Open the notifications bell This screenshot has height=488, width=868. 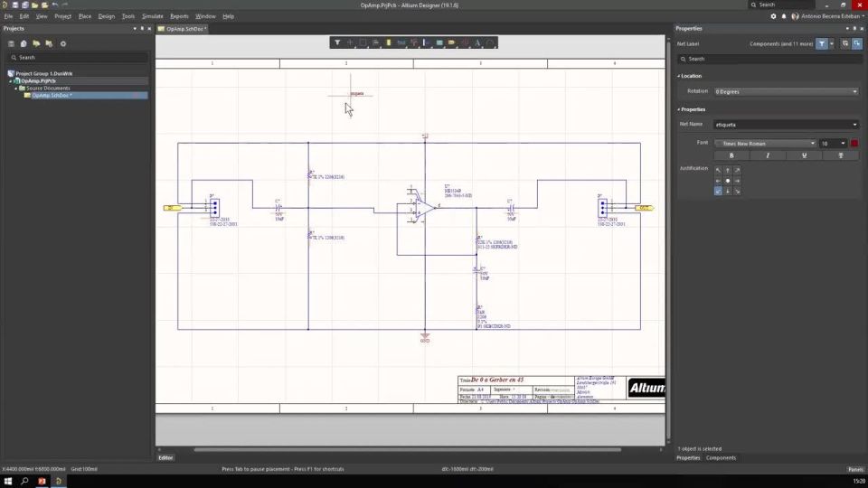pos(784,16)
